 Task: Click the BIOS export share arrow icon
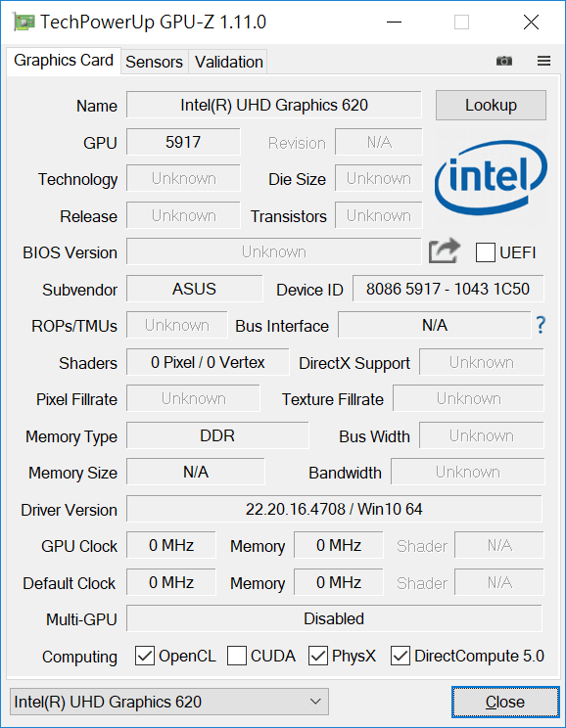[445, 251]
